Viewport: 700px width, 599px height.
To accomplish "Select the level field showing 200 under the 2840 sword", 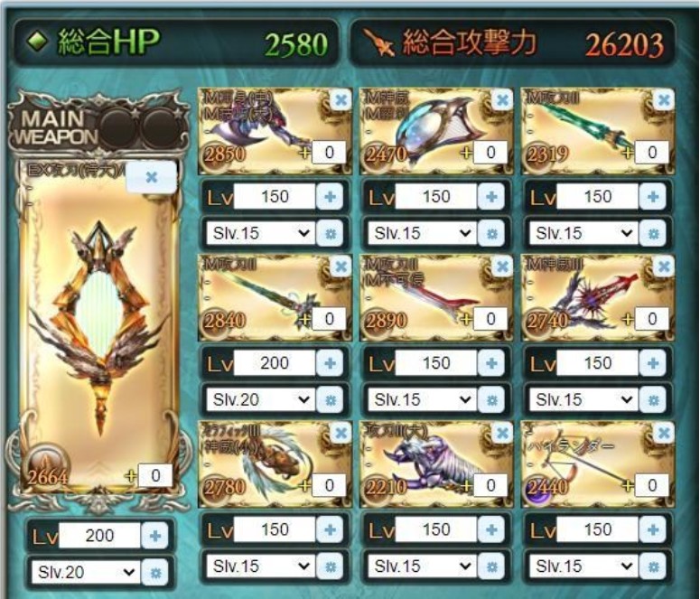I will click(x=275, y=363).
